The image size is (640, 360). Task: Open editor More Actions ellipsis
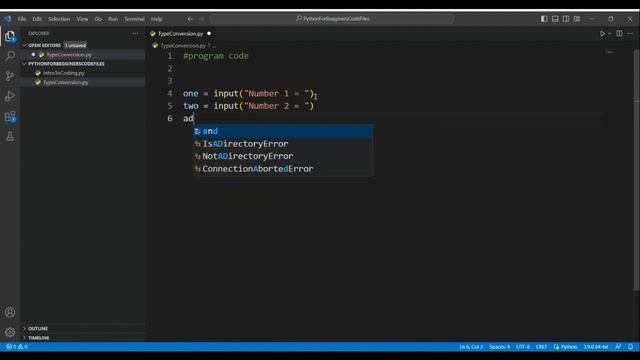click(631, 33)
